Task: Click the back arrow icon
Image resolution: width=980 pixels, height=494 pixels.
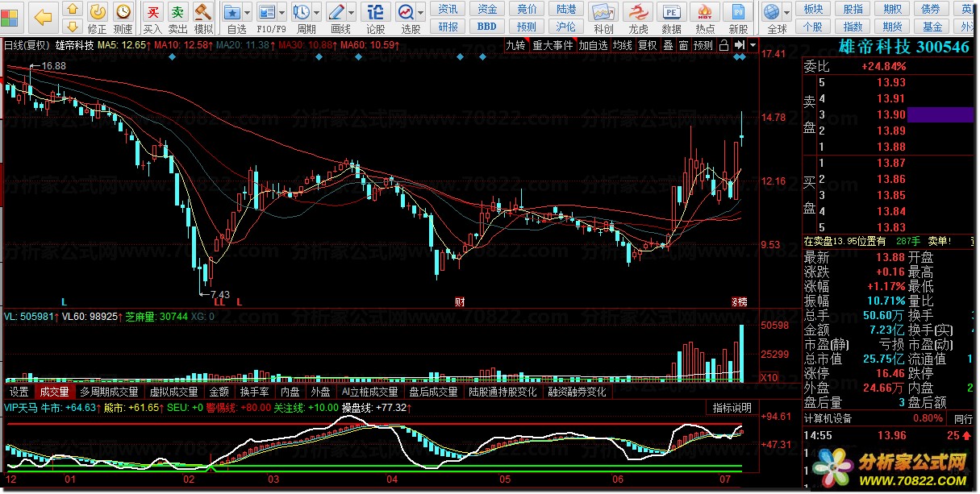Action: [x=43, y=16]
